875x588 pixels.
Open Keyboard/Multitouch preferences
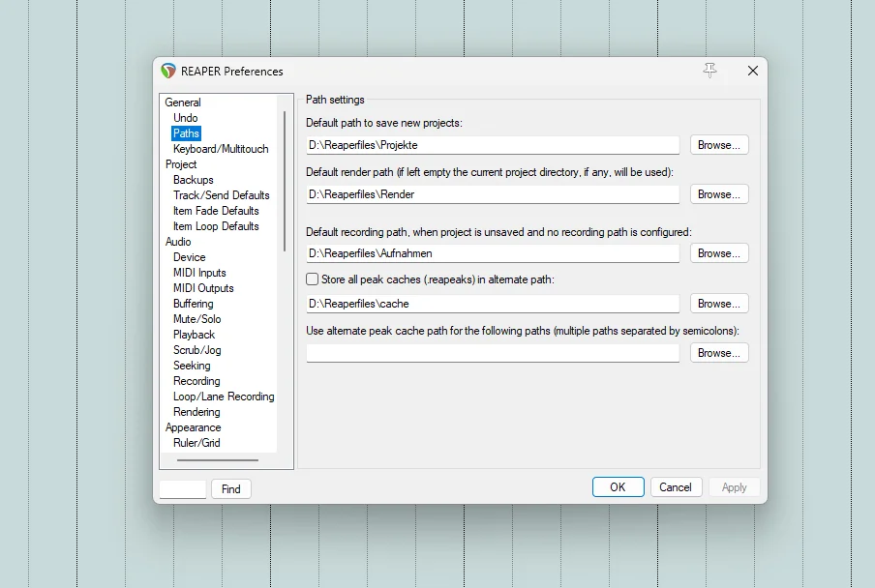click(x=221, y=149)
